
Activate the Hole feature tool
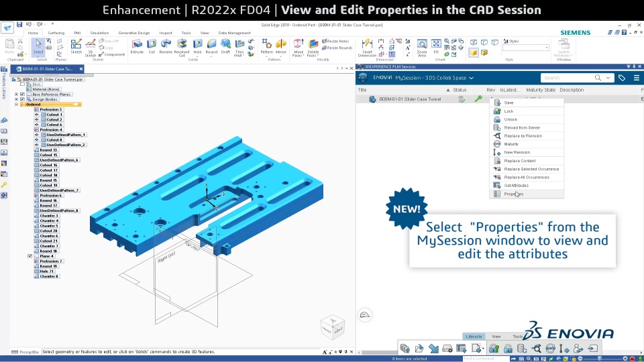pyautogui.click(x=197, y=46)
